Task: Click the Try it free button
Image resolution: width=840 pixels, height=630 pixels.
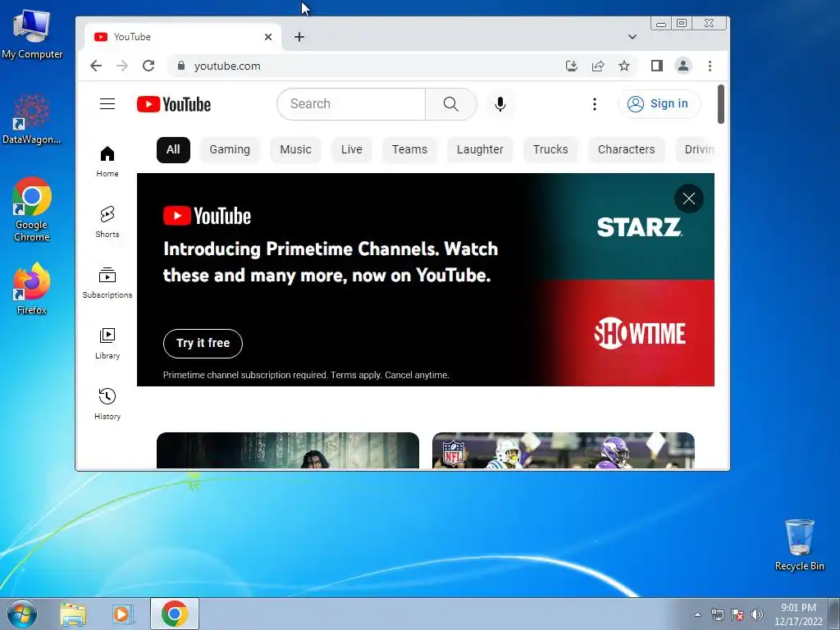Action: click(203, 344)
